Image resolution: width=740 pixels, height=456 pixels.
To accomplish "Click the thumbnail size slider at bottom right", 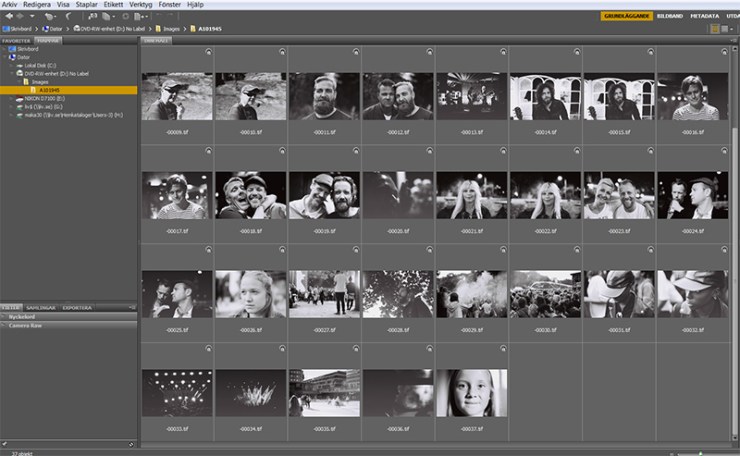I will 700,452.
